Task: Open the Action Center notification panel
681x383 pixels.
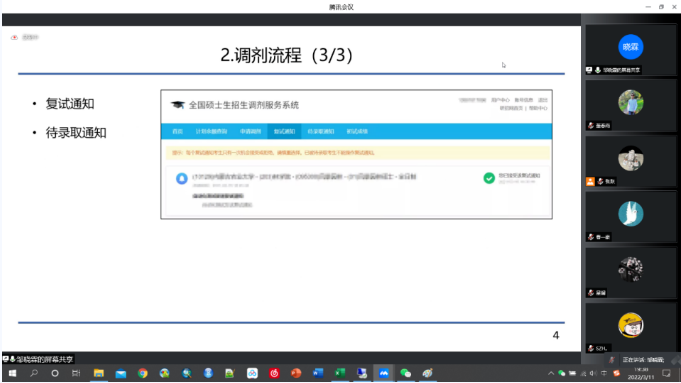Action: [666, 373]
